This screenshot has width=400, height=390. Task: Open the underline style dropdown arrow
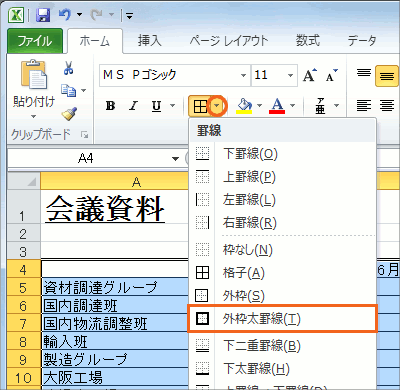172,106
